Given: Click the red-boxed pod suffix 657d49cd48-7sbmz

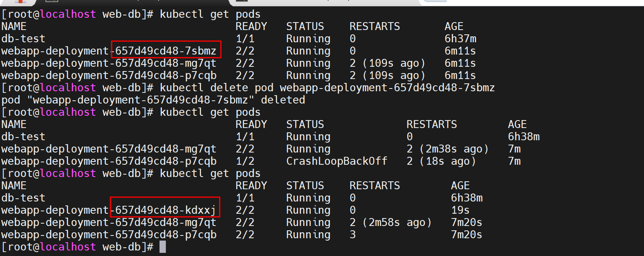Looking at the screenshot, I should tap(165, 51).
